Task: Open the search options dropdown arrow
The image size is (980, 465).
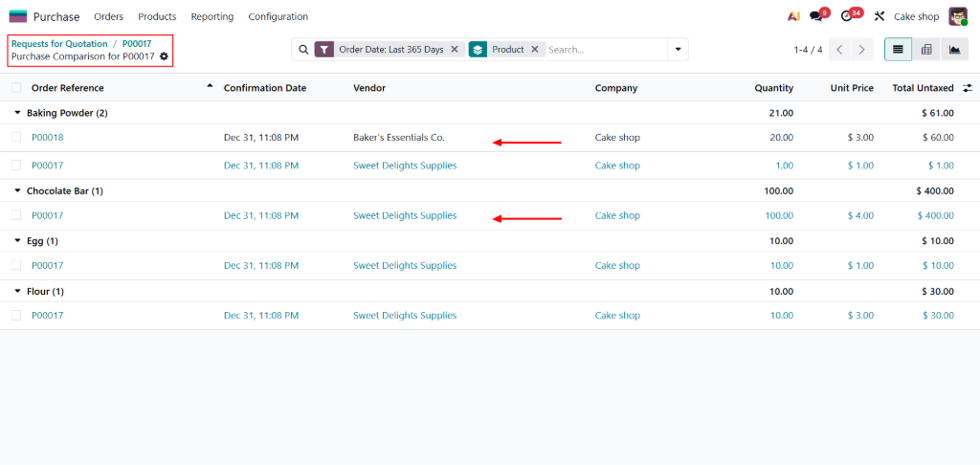Action: tap(679, 50)
